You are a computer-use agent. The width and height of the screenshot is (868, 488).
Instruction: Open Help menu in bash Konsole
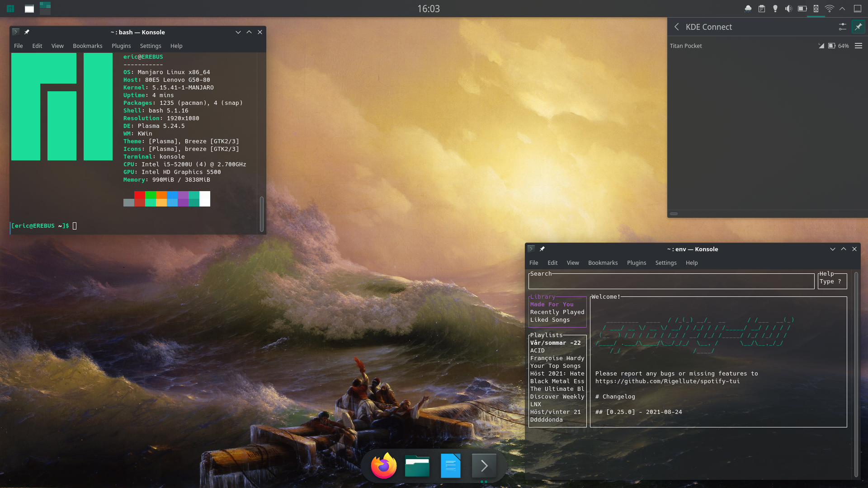[x=176, y=46]
